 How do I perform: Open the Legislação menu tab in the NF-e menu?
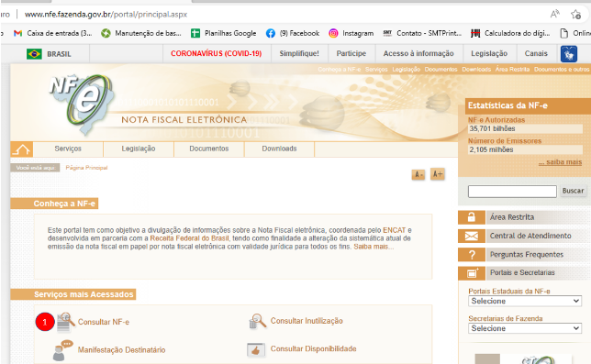(x=139, y=149)
